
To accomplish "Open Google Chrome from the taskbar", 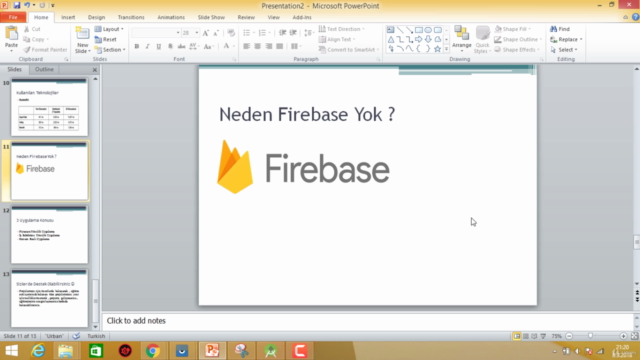I will 153,351.
